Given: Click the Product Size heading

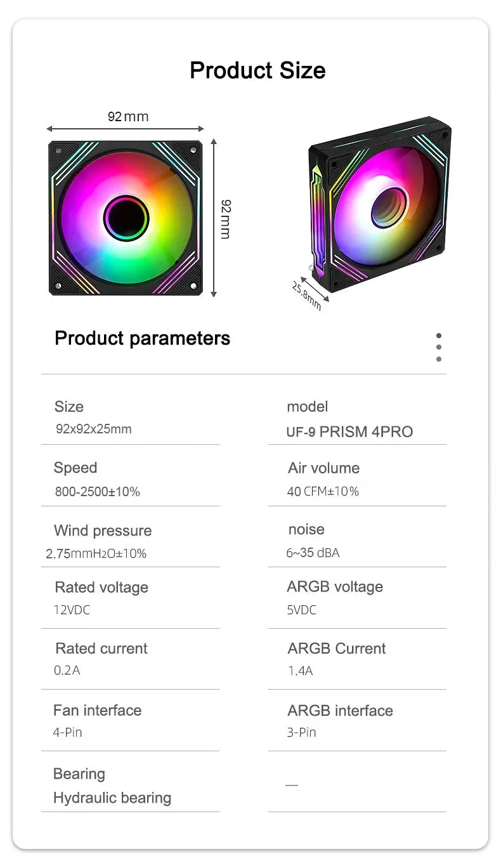Looking at the screenshot, I should 257,70.
